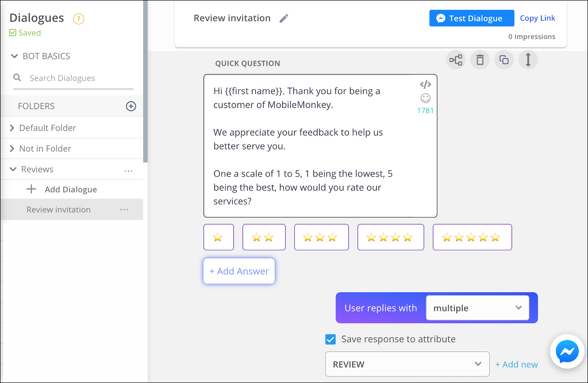Click Add Dialogue under Reviews
Screen dimensions: 588x383
[71, 189]
